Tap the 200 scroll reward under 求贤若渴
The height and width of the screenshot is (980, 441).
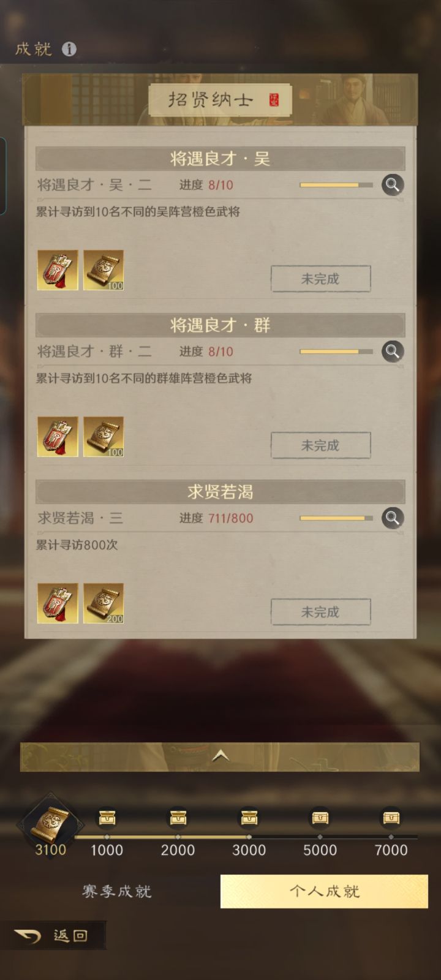click(x=104, y=603)
